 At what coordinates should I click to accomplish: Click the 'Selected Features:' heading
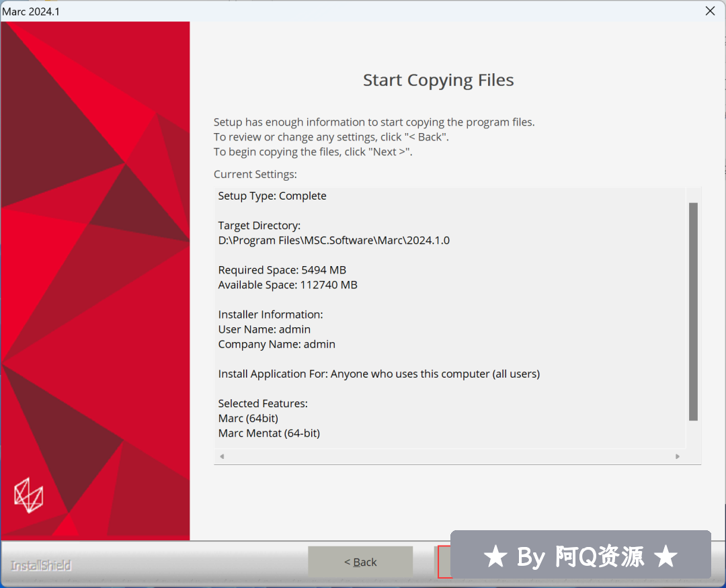(x=263, y=403)
